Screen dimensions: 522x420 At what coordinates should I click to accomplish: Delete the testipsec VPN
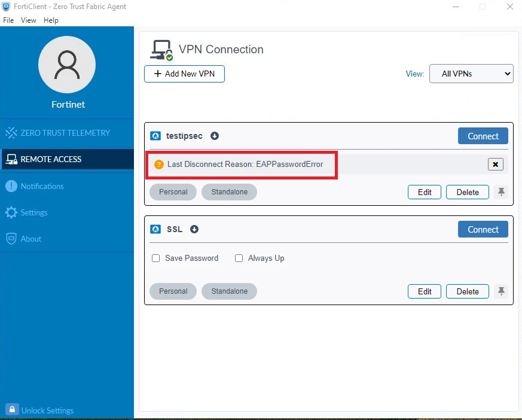(468, 192)
